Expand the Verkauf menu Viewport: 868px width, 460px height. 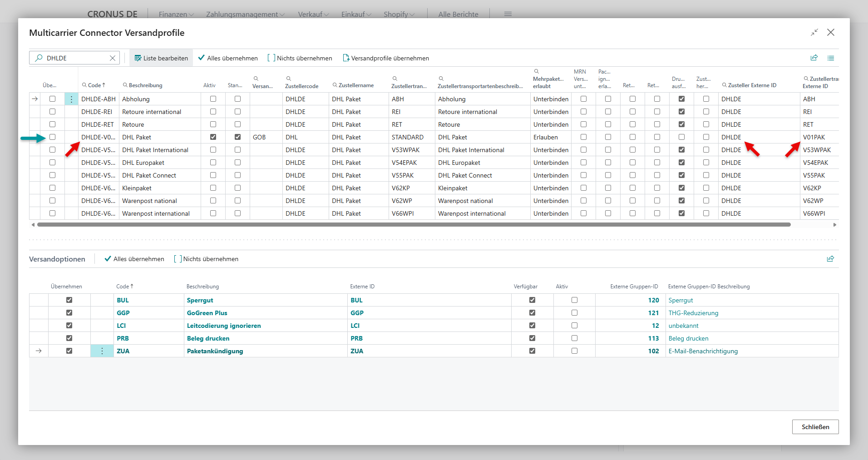pyautogui.click(x=313, y=14)
